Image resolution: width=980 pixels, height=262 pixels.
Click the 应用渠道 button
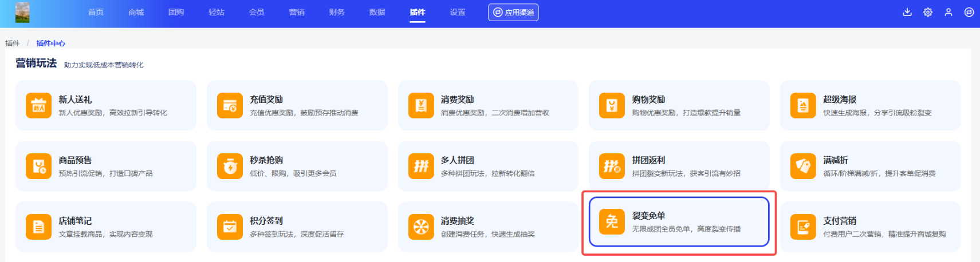pyautogui.click(x=513, y=12)
